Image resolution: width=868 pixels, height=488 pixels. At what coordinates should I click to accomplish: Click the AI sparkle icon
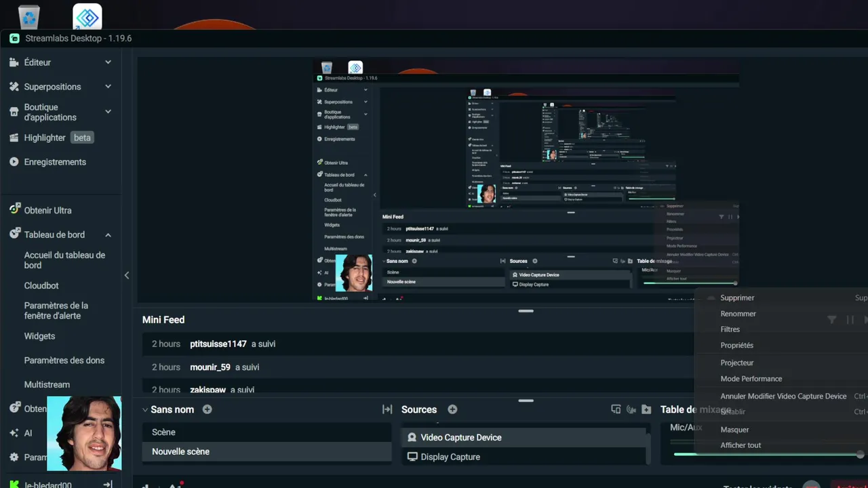tap(14, 432)
